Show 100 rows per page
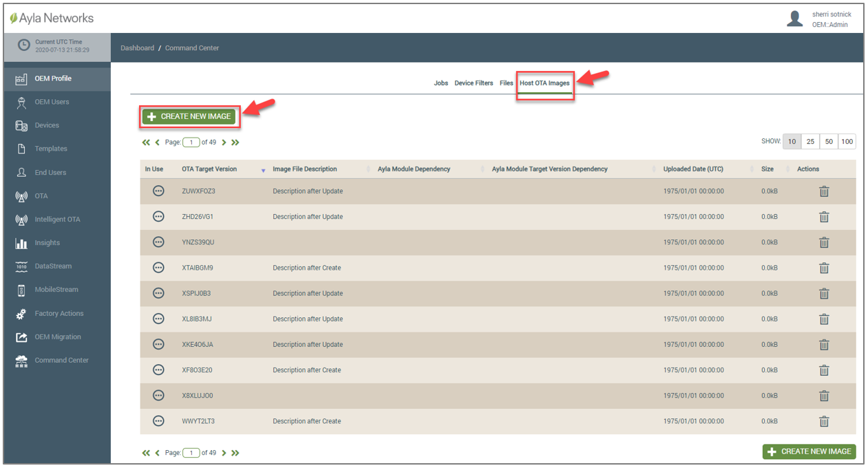 click(847, 142)
